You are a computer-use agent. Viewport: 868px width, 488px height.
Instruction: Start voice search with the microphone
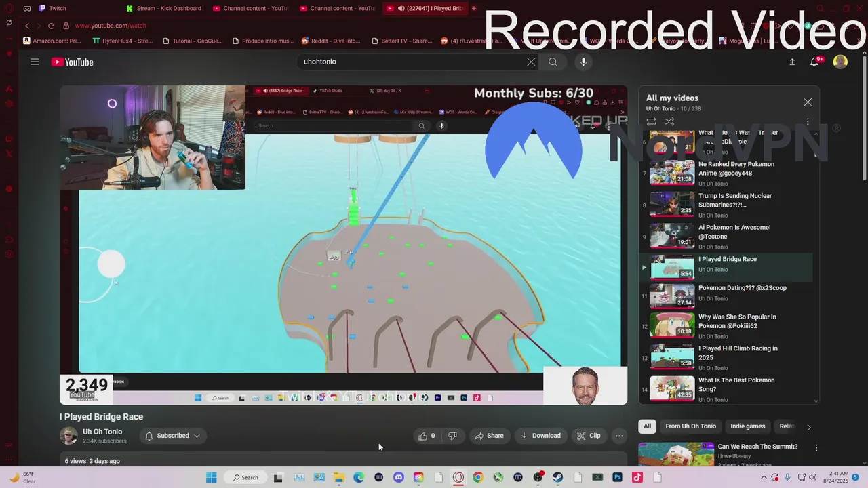(583, 62)
